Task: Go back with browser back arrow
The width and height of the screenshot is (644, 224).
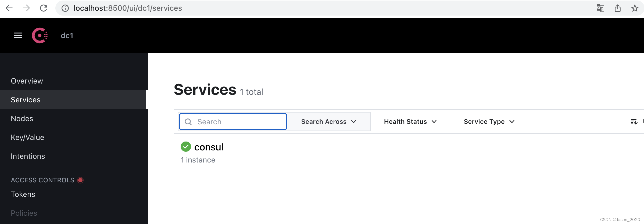Action: (x=9, y=8)
